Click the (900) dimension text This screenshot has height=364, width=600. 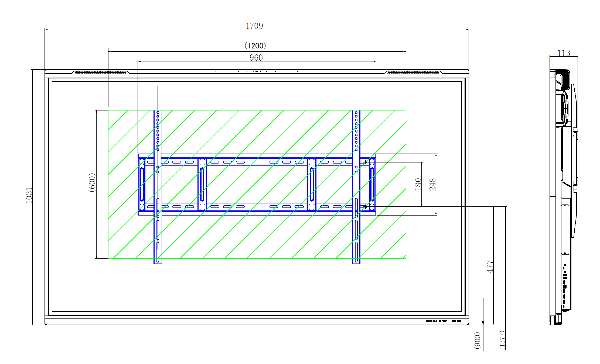pos(477,340)
